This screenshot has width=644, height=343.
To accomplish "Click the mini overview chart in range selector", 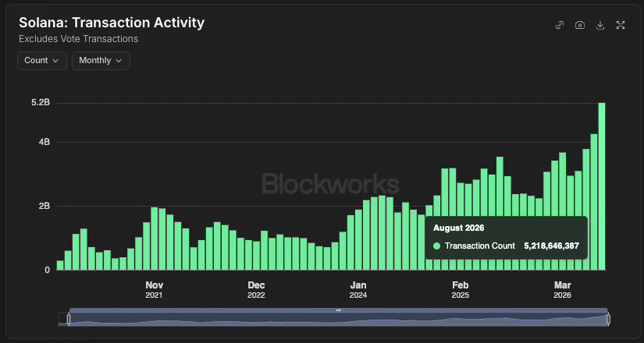I will tap(339, 320).
